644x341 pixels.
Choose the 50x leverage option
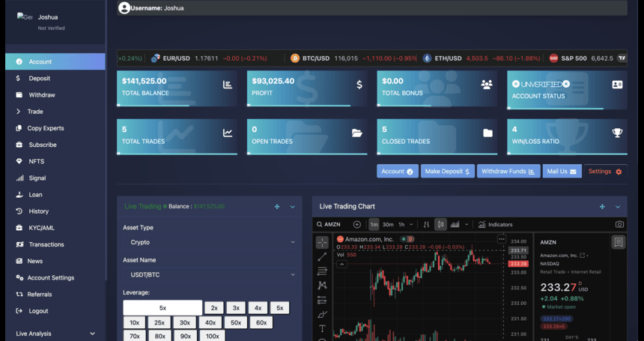(x=235, y=322)
